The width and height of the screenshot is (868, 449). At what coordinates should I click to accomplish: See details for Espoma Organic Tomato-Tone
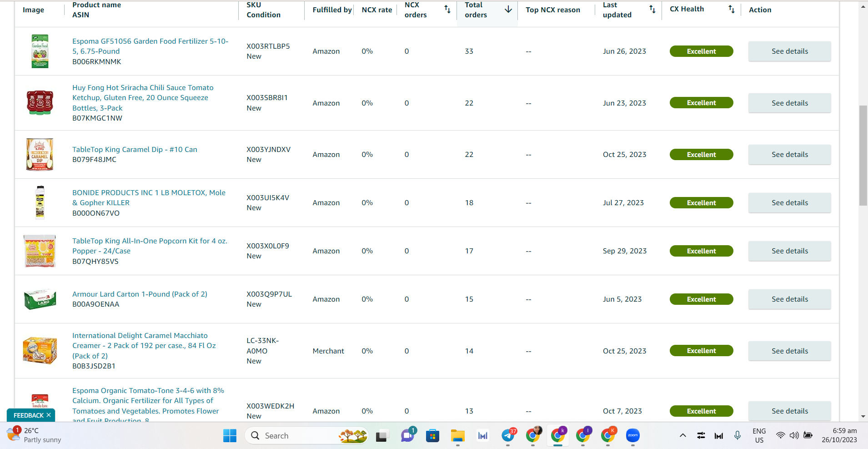[x=790, y=411]
